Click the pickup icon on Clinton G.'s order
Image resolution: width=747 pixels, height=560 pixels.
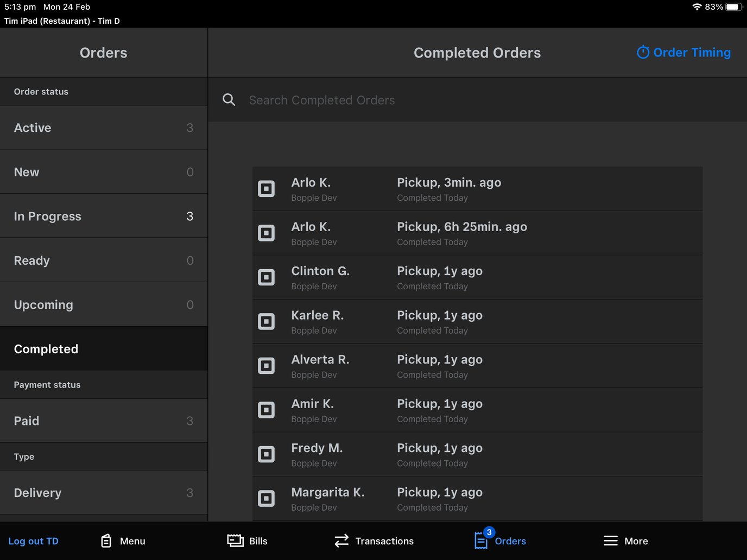click(267, 277)
